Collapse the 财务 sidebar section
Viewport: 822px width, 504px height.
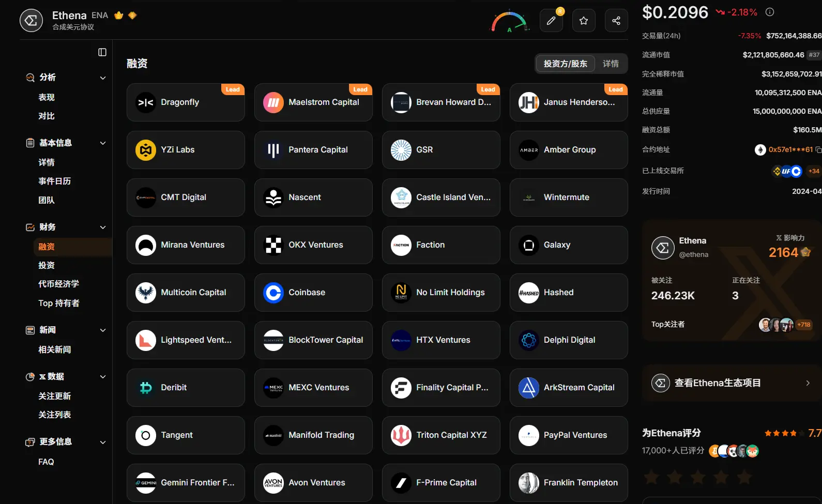point(103,227)
